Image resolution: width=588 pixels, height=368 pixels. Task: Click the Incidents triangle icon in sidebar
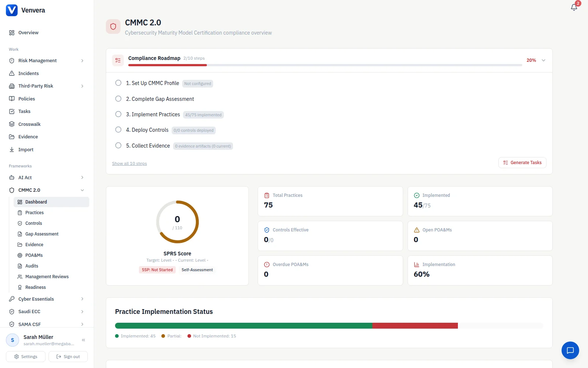(12, 73)
